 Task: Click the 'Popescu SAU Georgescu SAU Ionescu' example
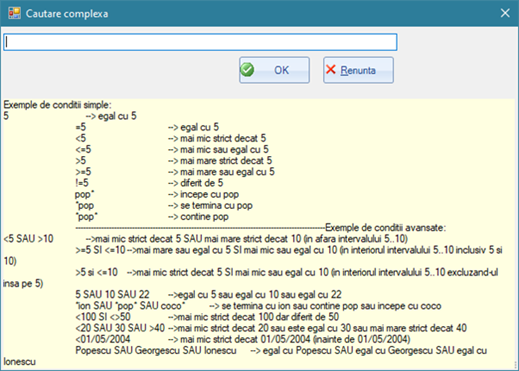tap(156, 351)
